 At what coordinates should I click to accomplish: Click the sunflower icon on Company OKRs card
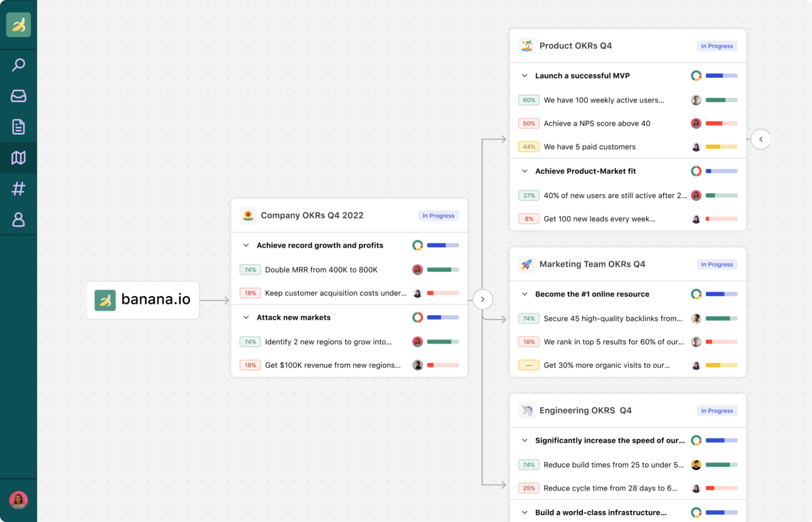pyautogui.click(x=248, y=215)
